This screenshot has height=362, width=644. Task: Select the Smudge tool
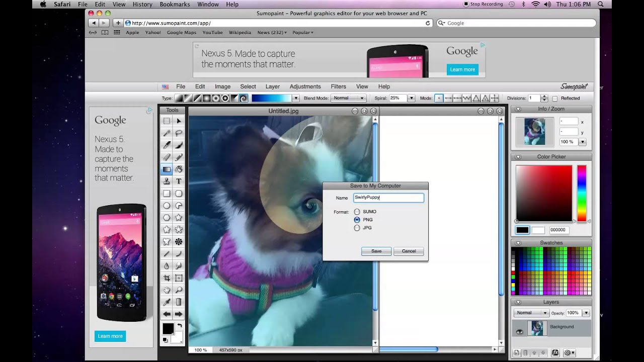[x=179, y=265]
